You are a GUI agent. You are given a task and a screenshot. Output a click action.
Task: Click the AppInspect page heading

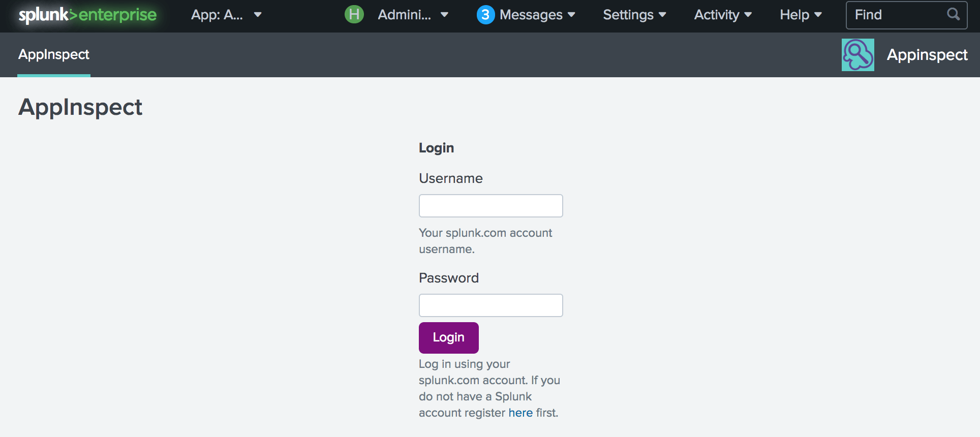80,107
